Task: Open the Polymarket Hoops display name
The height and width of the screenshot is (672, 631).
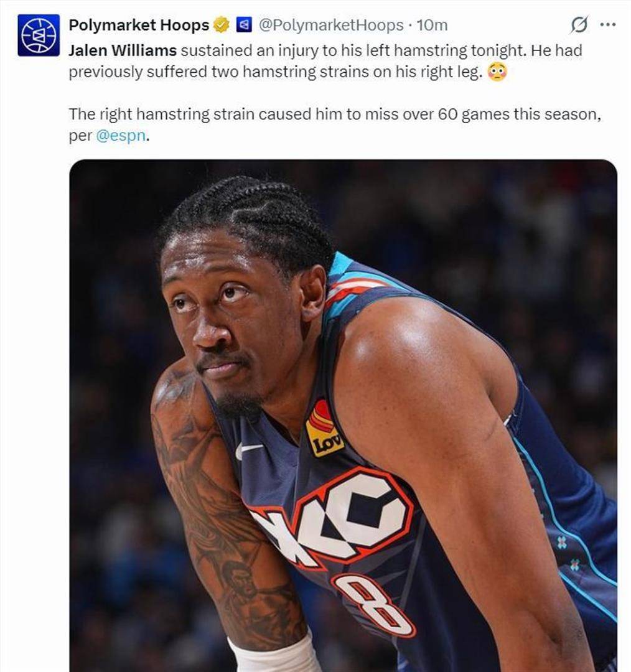Action: point(139,26)
